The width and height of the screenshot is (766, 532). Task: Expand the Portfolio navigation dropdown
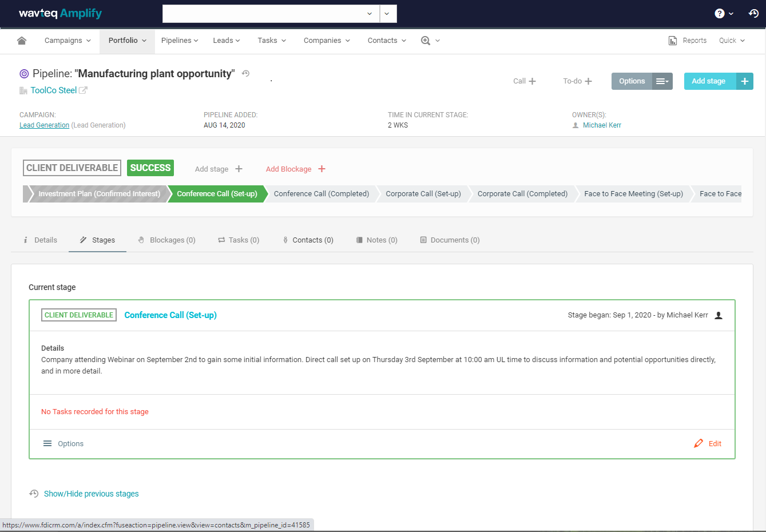point(126,40)
